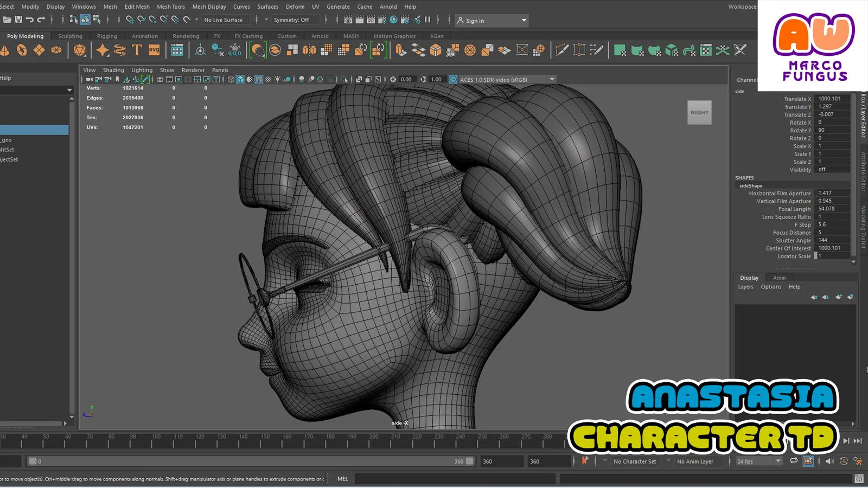Click the IPR render icon in the status line
This screenshot has width=868, height=488.
click(371, 20)
